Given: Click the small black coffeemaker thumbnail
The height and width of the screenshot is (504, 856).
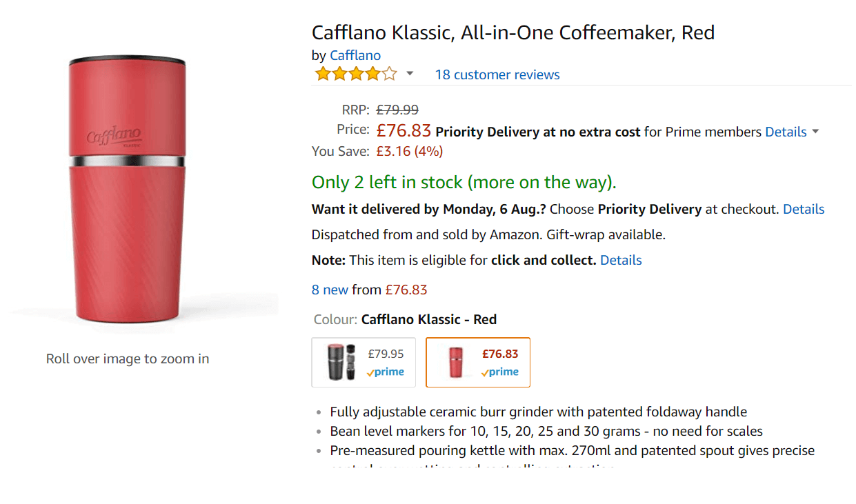Looking at the screenshot, I should [x=341, y=362].
